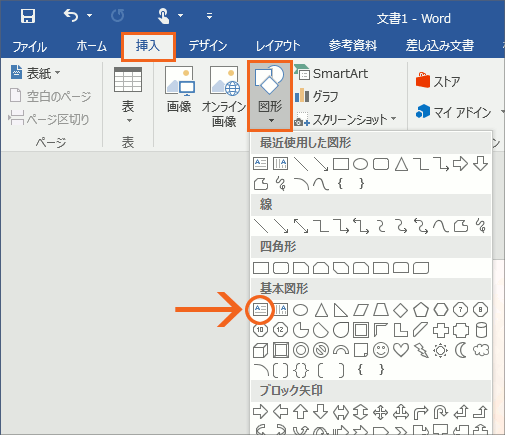
Task: Select the parallelogram shape
Action: point(361,310)
